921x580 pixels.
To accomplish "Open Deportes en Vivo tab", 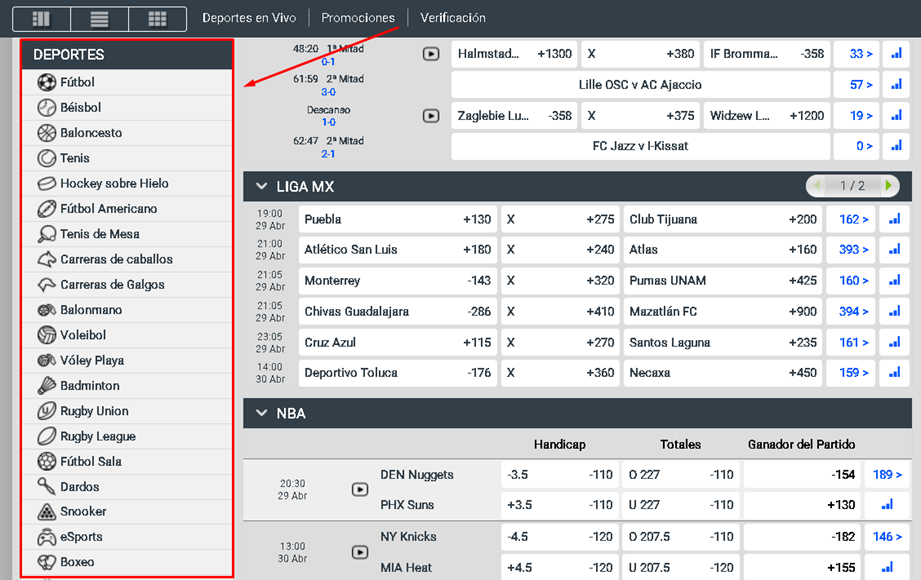I will [249, 18].
